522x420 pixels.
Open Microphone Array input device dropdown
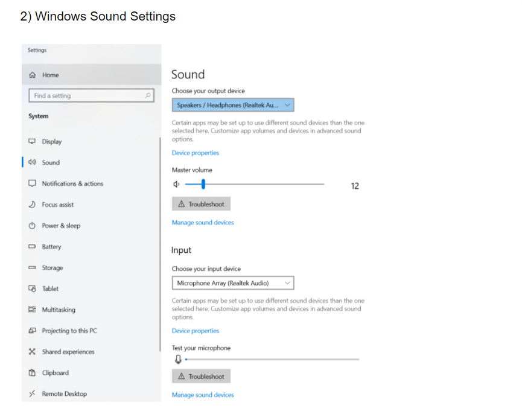(x=233, y=283)
